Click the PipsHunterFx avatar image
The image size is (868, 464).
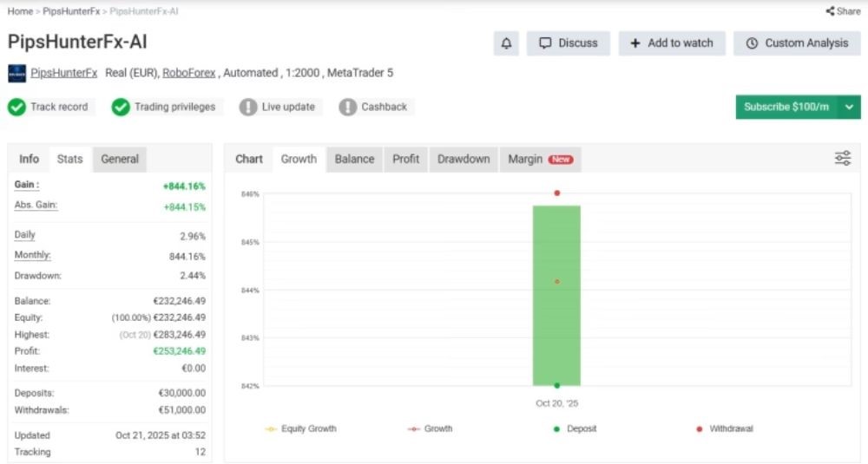click(16, 73)
